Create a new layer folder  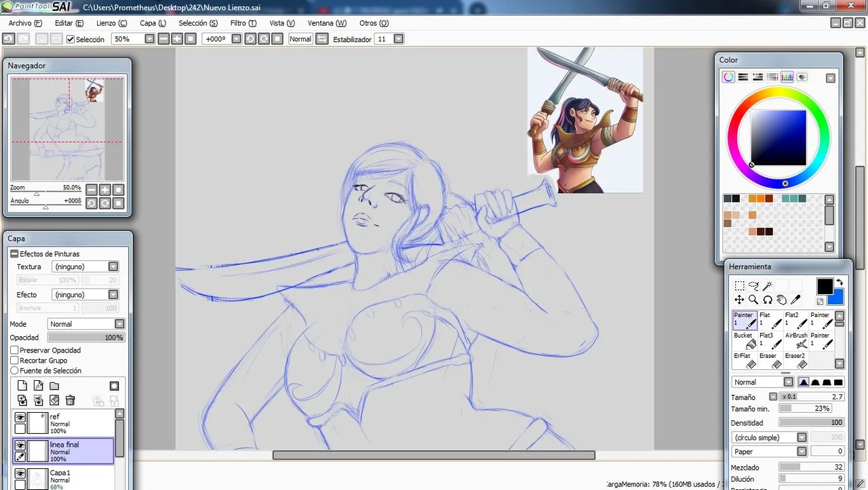(x=54, y=386)
